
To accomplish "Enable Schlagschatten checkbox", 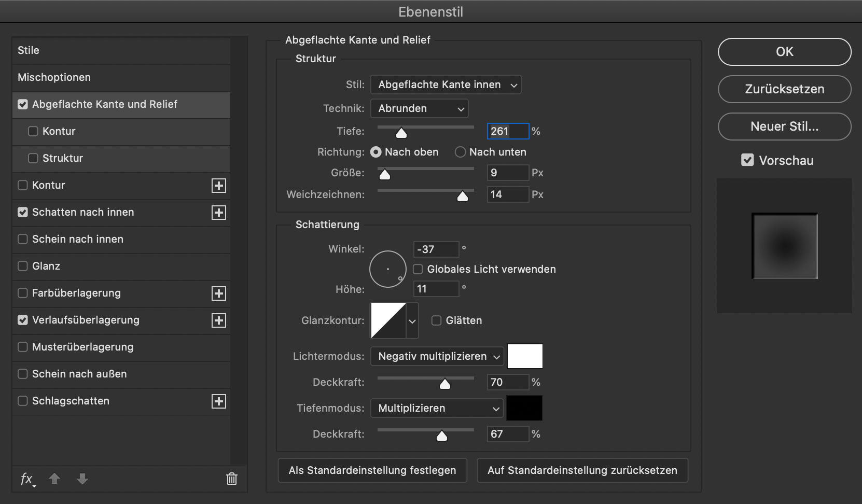I will [x=23, y=401].
